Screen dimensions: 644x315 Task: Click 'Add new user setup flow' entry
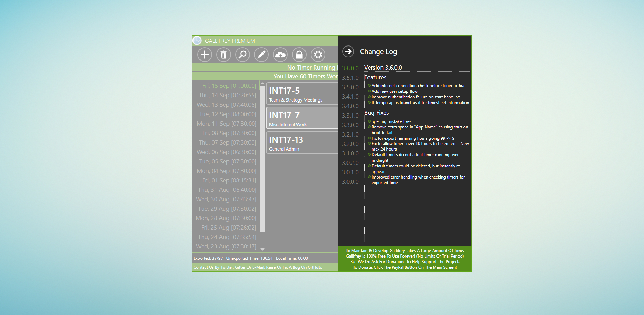(x=394, y=91)
